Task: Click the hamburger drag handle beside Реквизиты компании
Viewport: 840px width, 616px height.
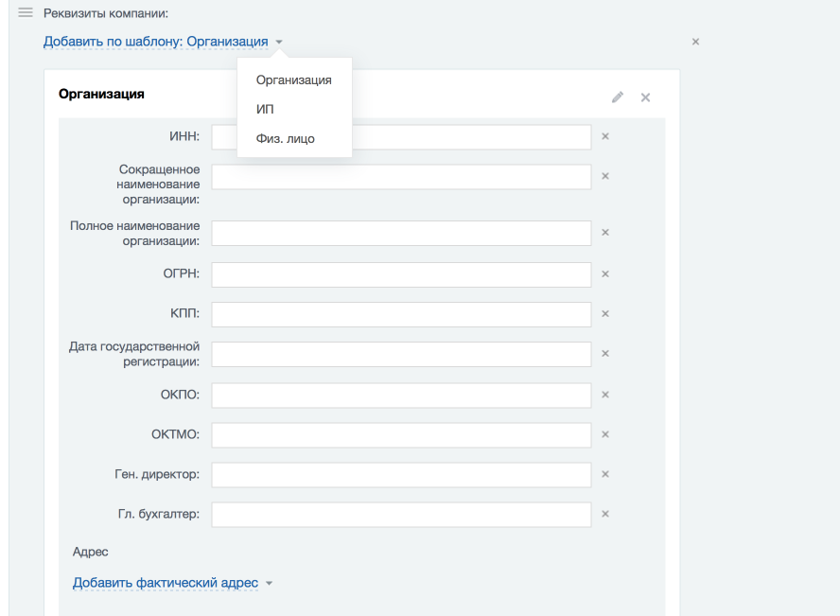Action: point(26,13)
